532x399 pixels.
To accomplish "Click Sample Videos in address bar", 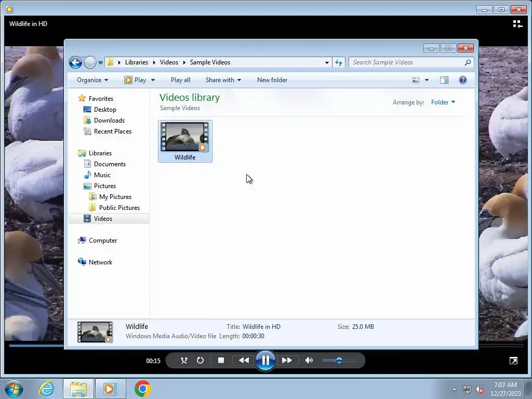I will [x=210, y=62].
